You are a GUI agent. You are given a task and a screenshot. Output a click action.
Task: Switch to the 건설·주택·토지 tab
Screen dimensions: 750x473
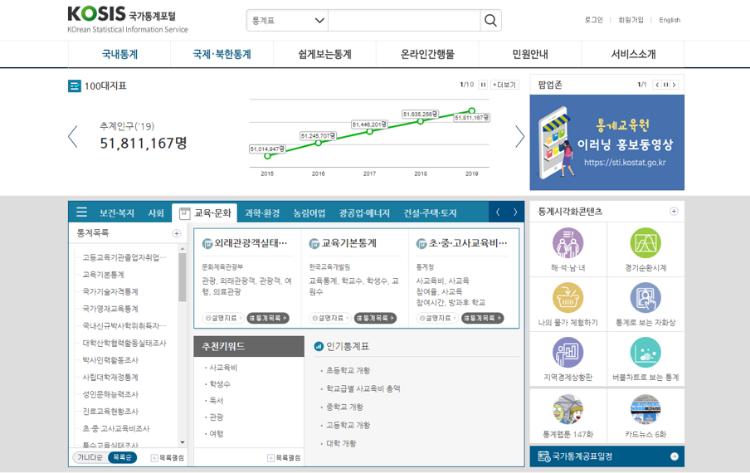pyautogui.click(x=430, y=213)
